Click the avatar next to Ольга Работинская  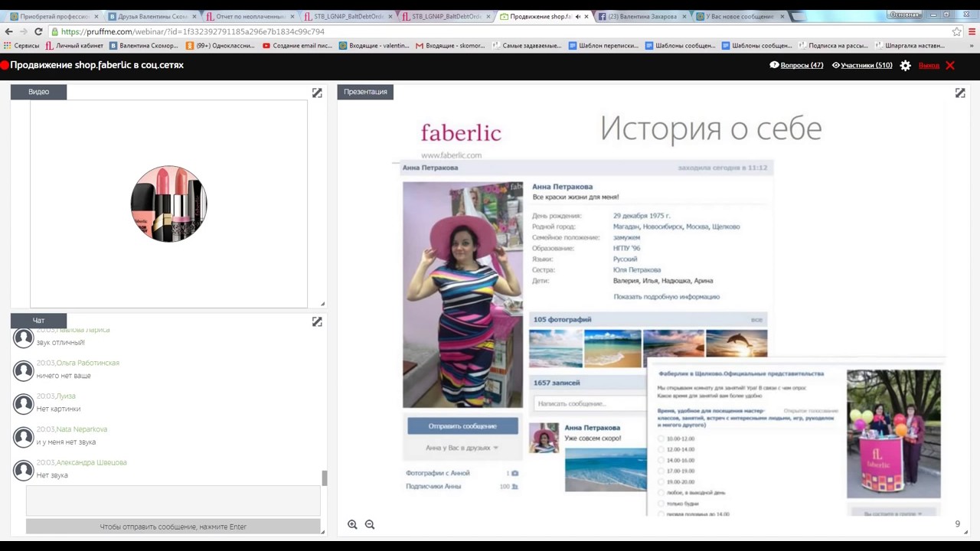[24, 370]
